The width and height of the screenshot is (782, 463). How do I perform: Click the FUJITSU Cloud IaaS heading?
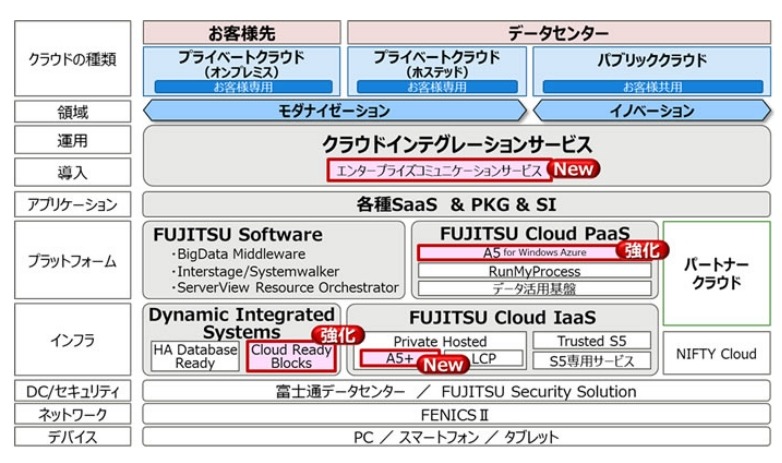coord(503,317)
